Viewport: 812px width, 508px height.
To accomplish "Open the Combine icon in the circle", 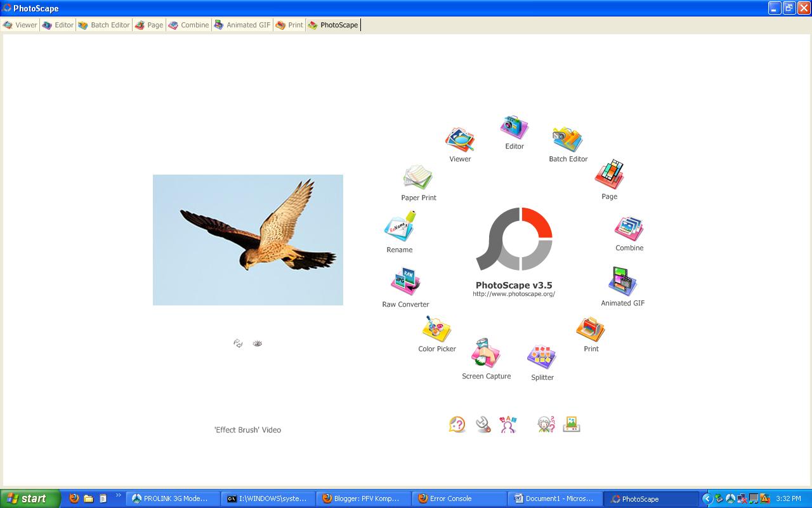I will click(x=629, y=229).
